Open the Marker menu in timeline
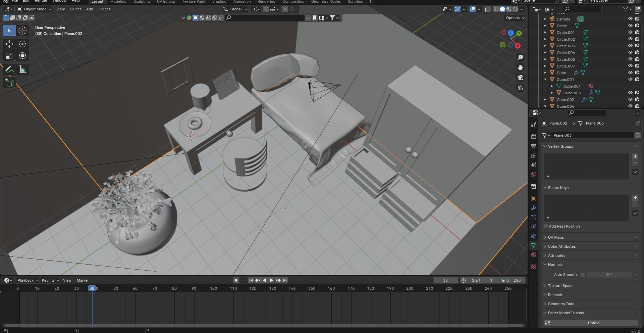The image size is (644, 333). click(83, 280)
